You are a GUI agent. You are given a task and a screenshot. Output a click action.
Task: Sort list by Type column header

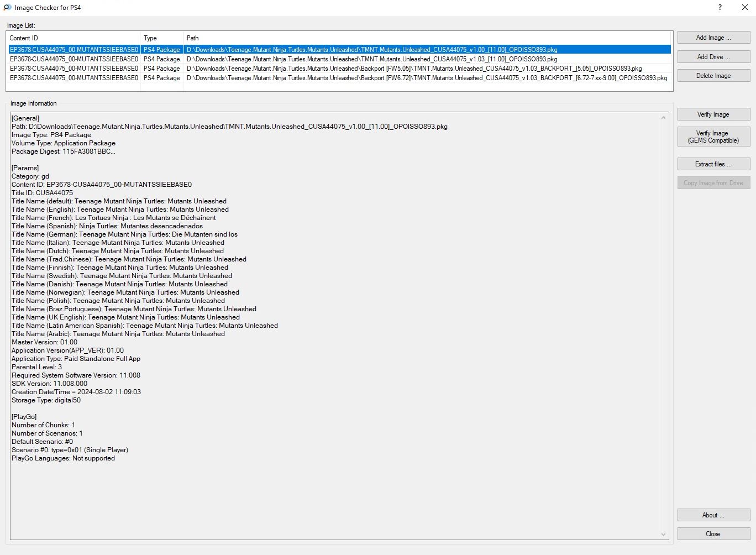tap(162, 38)
